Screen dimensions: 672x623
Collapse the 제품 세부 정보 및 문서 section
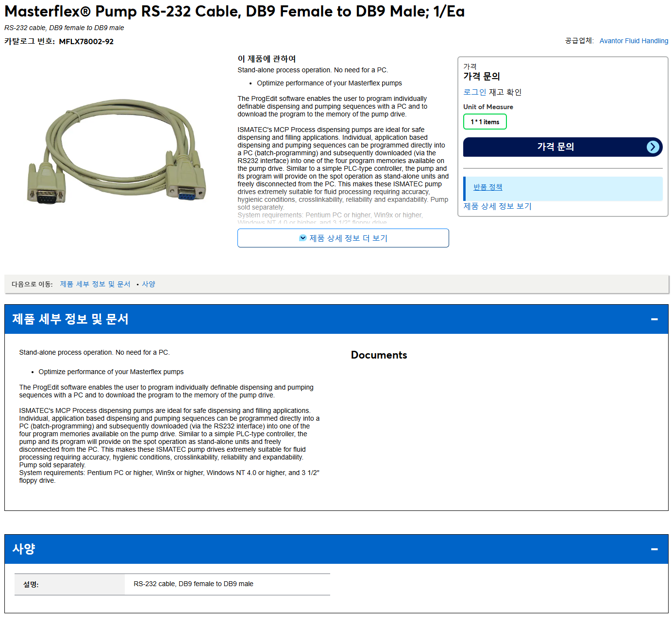coord(655,319)
